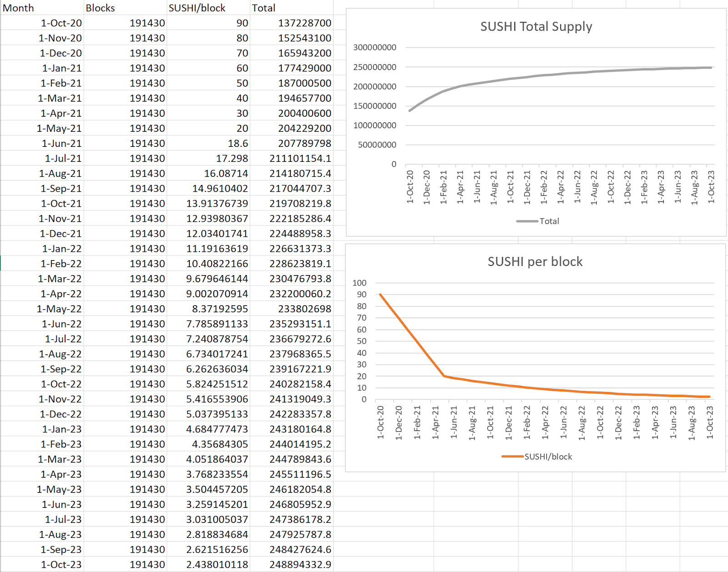
Task: Click the 1-Oct-20 date cell
Action: [x=42, y=23]
